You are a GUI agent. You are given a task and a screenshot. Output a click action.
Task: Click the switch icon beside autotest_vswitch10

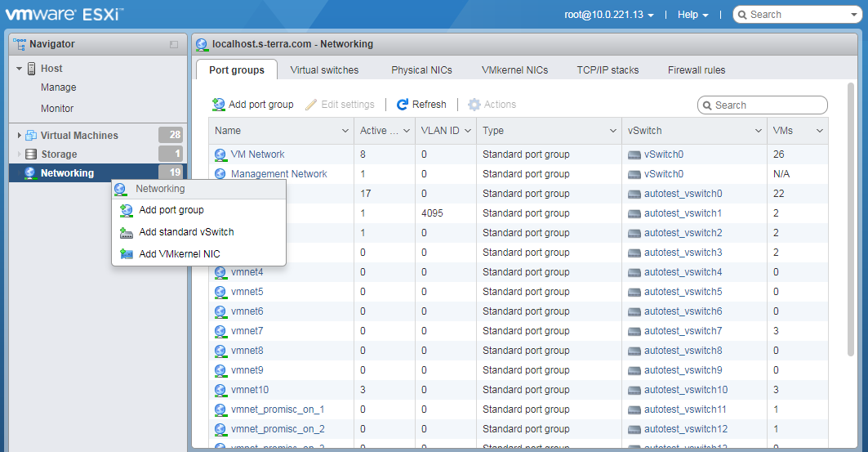click(634, 390)
